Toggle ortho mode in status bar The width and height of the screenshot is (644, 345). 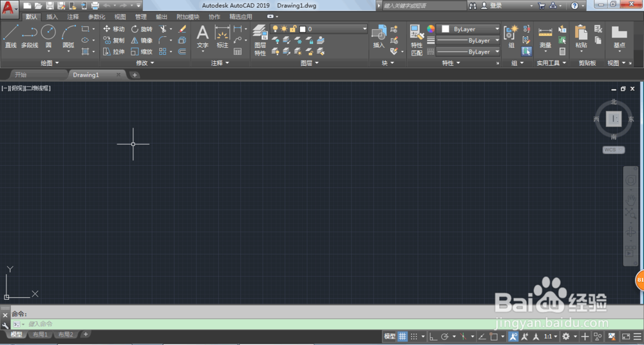point(433,337)
